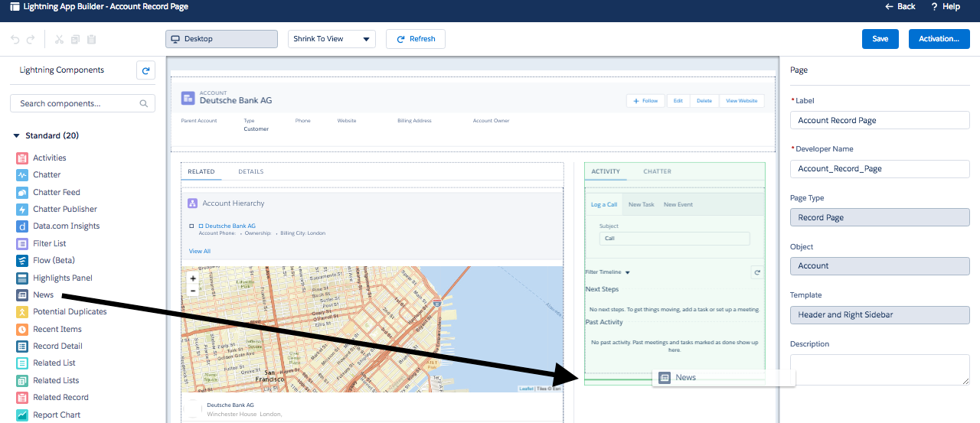
Task: Click the Copy icon in toolbar
Action: pos(76,39)
